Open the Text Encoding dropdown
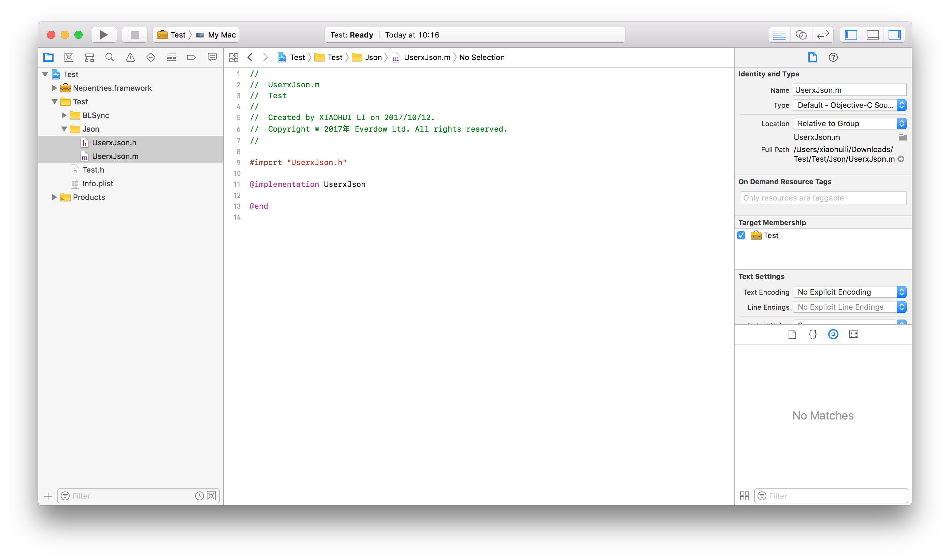Viewport: 950px width, 560px height. [x=849, y=292]
